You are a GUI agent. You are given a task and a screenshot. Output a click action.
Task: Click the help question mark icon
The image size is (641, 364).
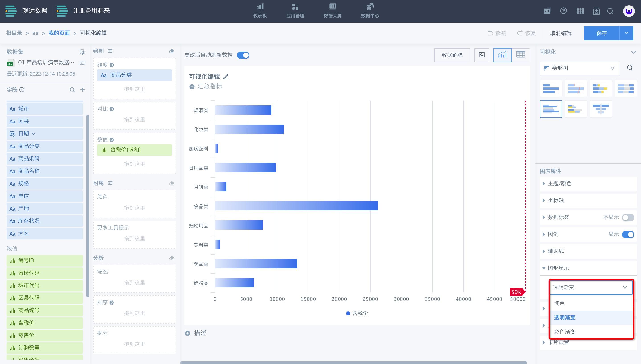click(563, 11)
